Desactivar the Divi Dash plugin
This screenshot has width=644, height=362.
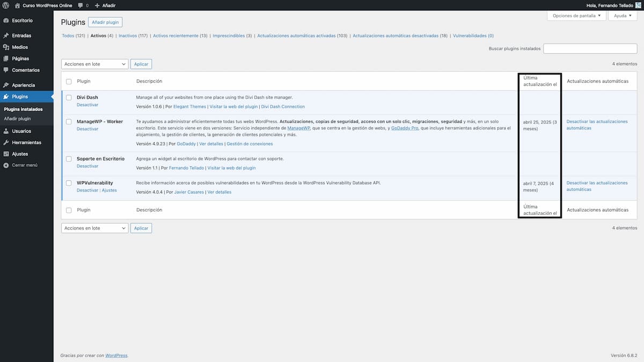[87, 105]
